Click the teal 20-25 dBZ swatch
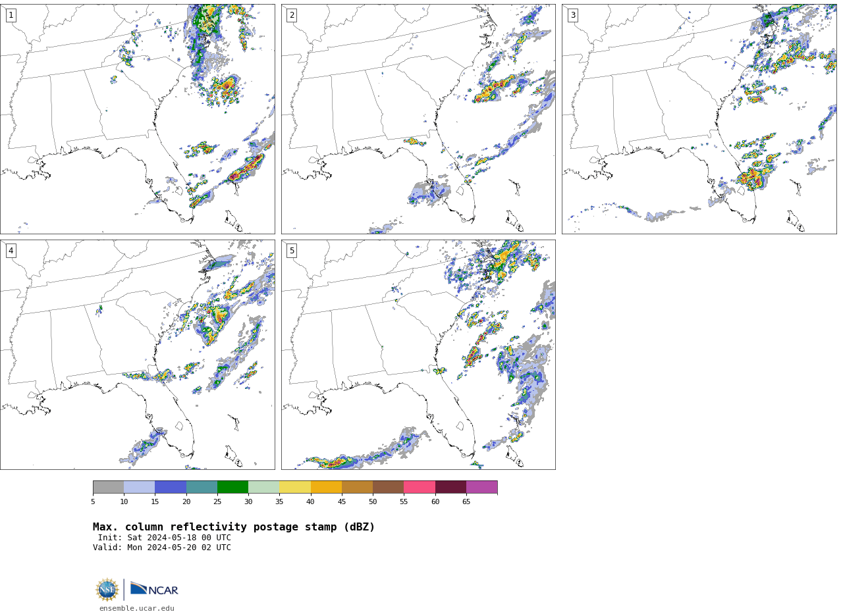Image resolution: width=843 pixels, height=616 pixels. (x=202, y=487)
